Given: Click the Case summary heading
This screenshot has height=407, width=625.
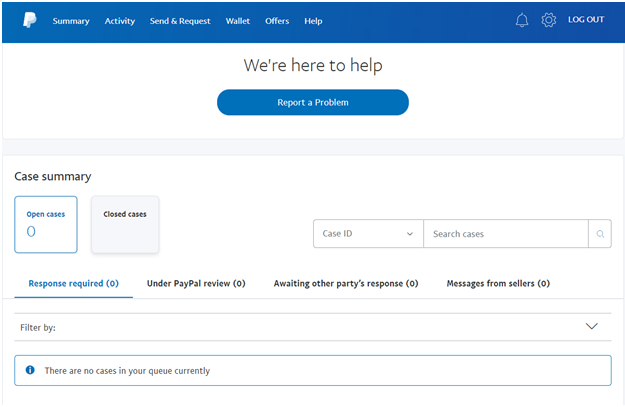Looking at the screenshot, I should click(53, 177).
